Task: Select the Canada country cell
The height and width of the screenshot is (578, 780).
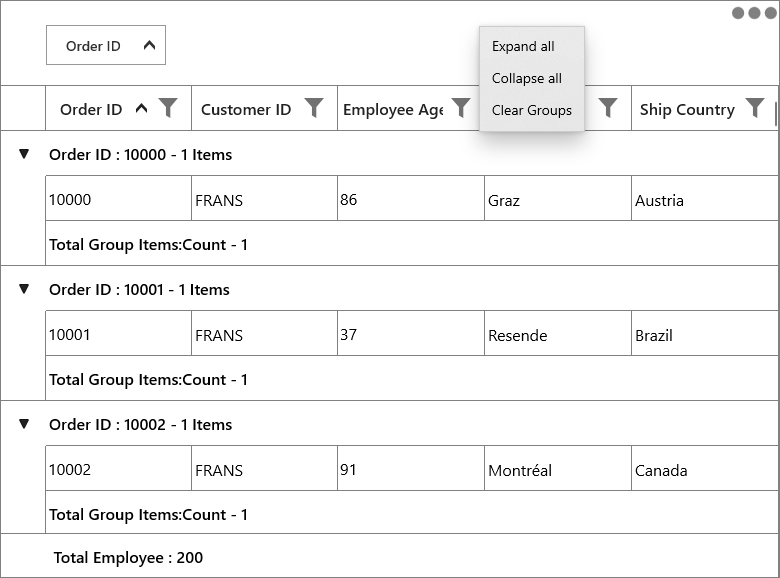Action: coord(705,468)
